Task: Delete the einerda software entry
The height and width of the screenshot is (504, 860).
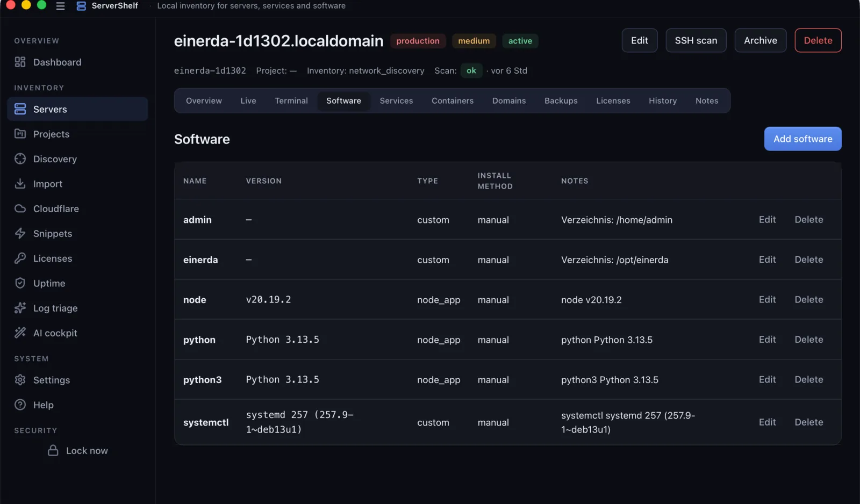Action: (x=809, y=260)
